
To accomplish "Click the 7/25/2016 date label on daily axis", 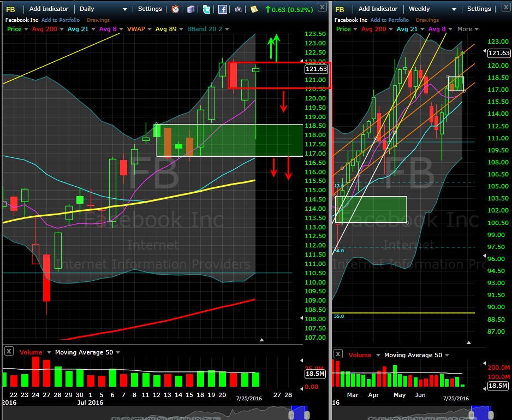I will point(249,399).
